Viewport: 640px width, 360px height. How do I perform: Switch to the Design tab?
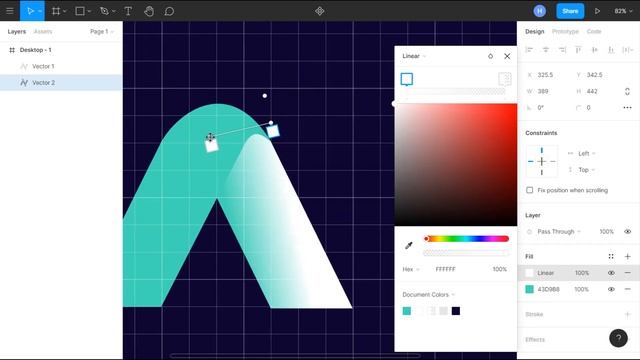tap(534, 31)
